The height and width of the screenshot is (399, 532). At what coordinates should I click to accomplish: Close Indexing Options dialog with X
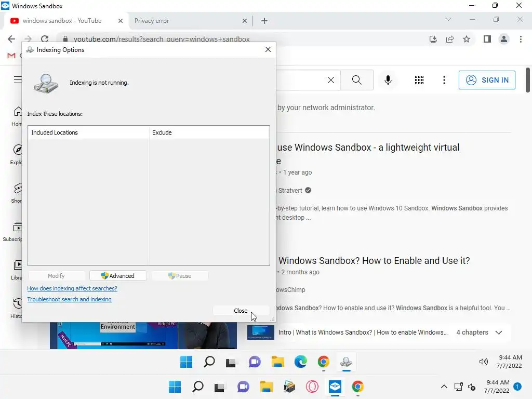pos(268,49)
